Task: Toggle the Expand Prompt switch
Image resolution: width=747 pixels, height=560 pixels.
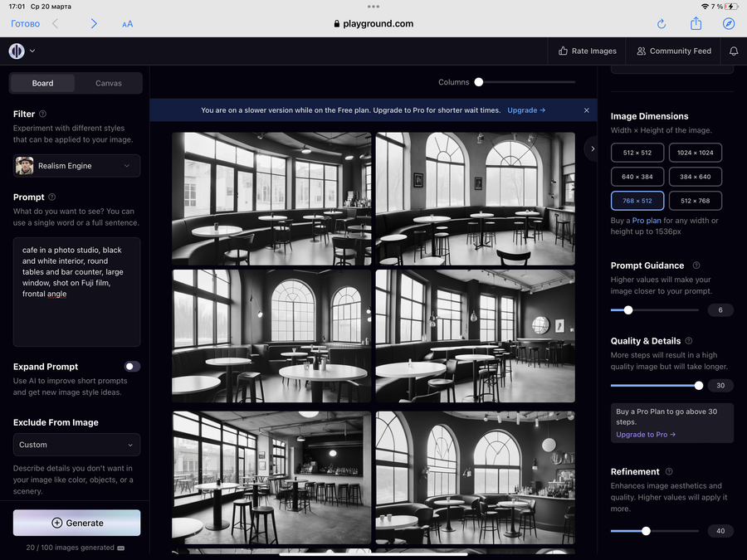Action: coord(132,366)
